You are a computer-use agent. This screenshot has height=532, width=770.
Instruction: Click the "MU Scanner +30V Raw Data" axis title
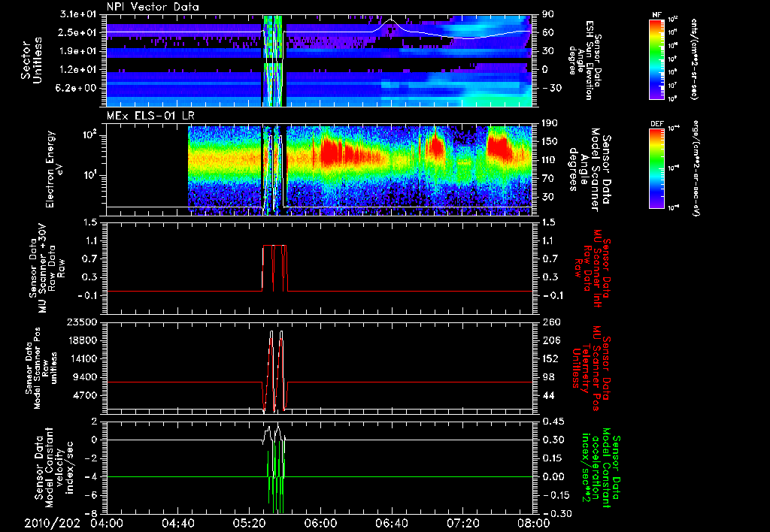coord(47,268)
